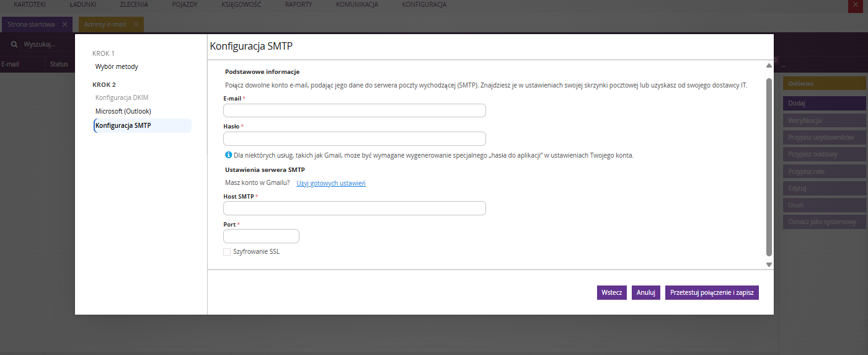Open the ZLECENIA menu
Viewport: 868px width, 355px height.
click(x=134, y=4)
